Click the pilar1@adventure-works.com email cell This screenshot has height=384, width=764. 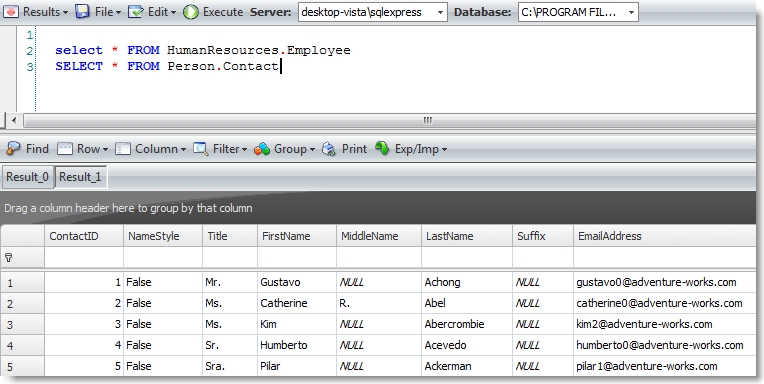click(665, 366)
